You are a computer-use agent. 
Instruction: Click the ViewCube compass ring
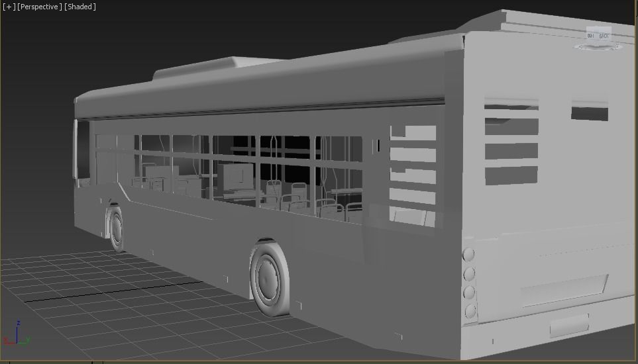point(598,48)
